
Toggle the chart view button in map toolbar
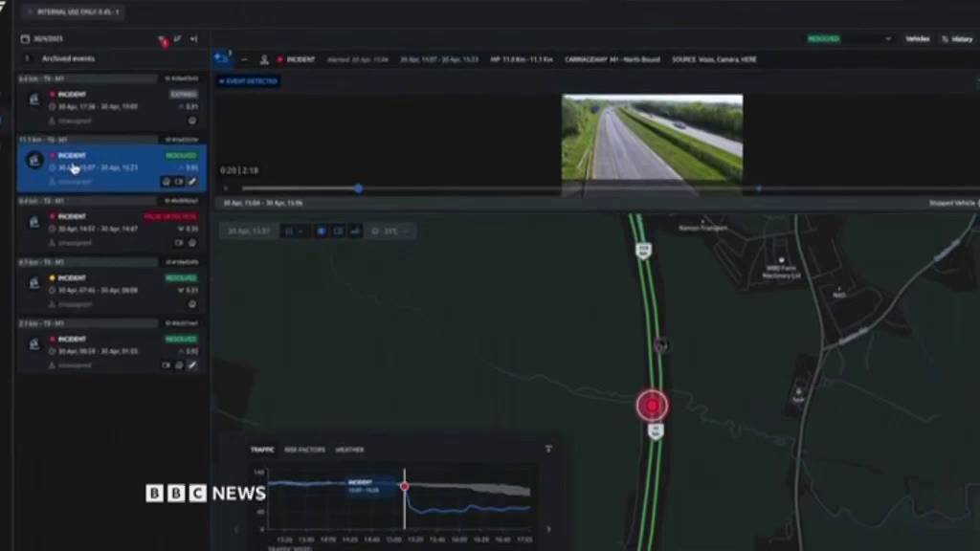356,231
